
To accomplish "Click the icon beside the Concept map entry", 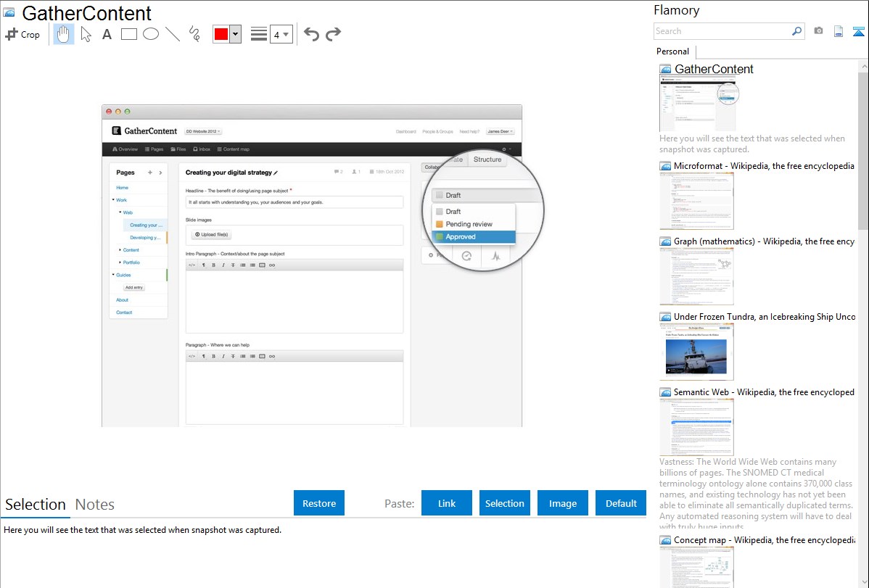I will pos(665,540).
